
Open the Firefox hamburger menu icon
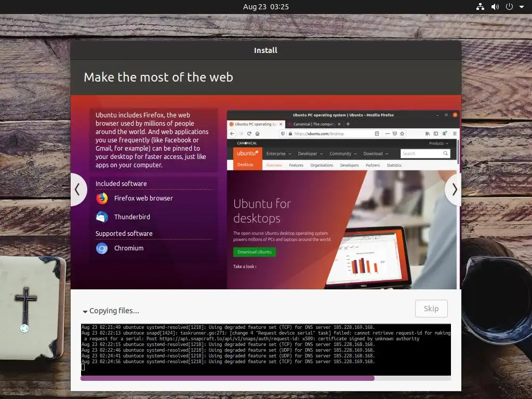[455, 134]
